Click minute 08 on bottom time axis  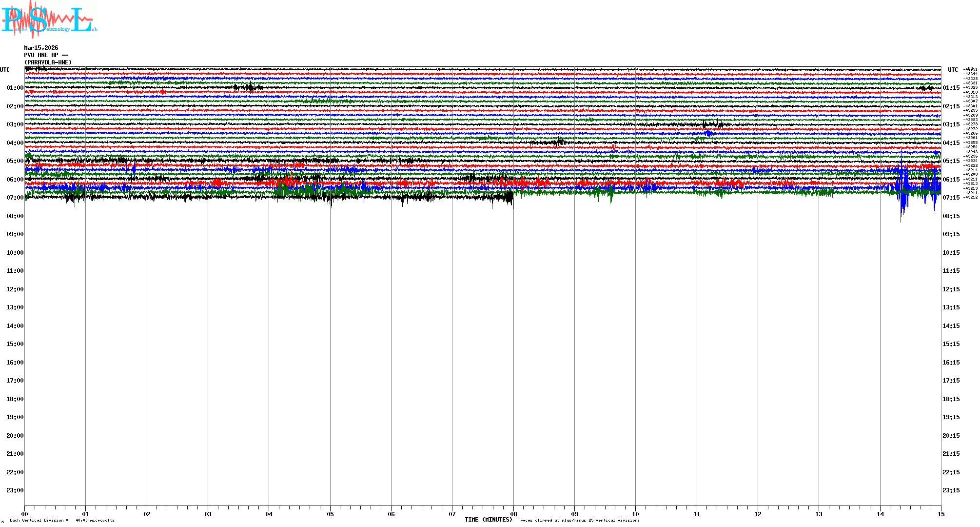click(x=513, y=514)
